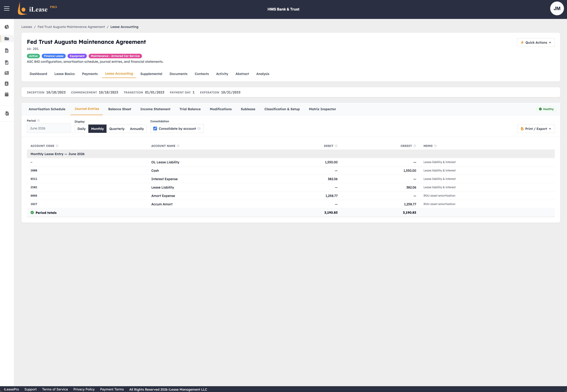Click the iLease PRO logo
The height and width of the screenshot is (392, 567).
point(37,9)
